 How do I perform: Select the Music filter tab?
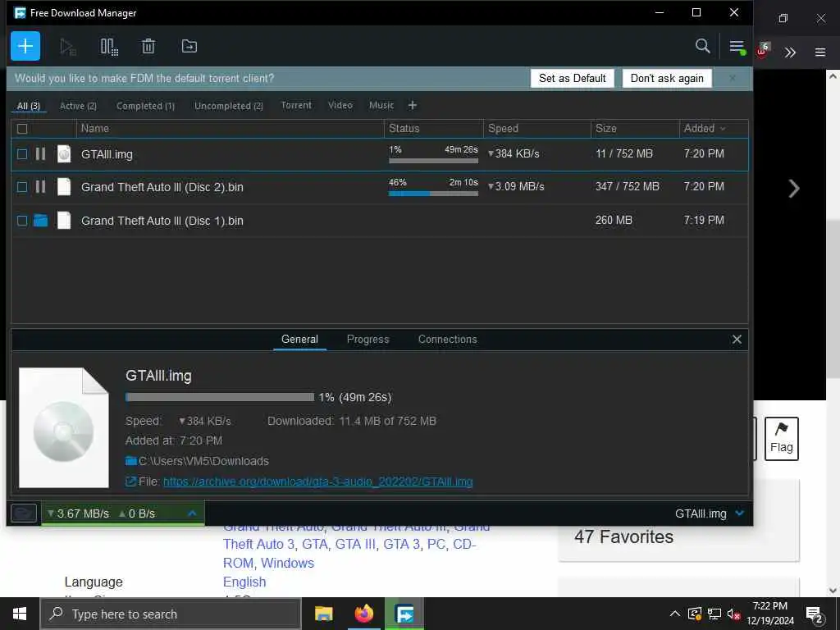381,106
